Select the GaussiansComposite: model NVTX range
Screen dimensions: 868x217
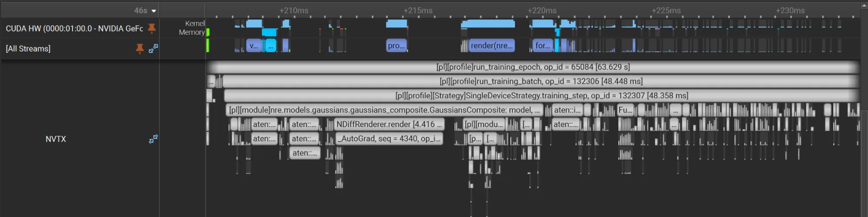384,110
